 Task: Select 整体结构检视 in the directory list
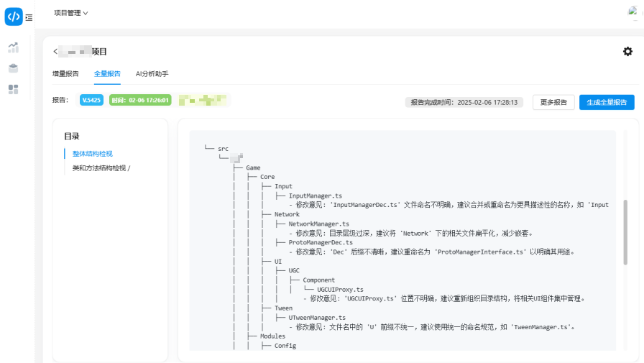click(93, 154)
